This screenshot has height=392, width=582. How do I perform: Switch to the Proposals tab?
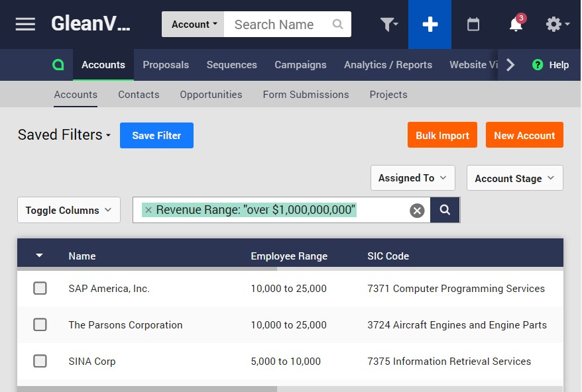pos(166,65)
